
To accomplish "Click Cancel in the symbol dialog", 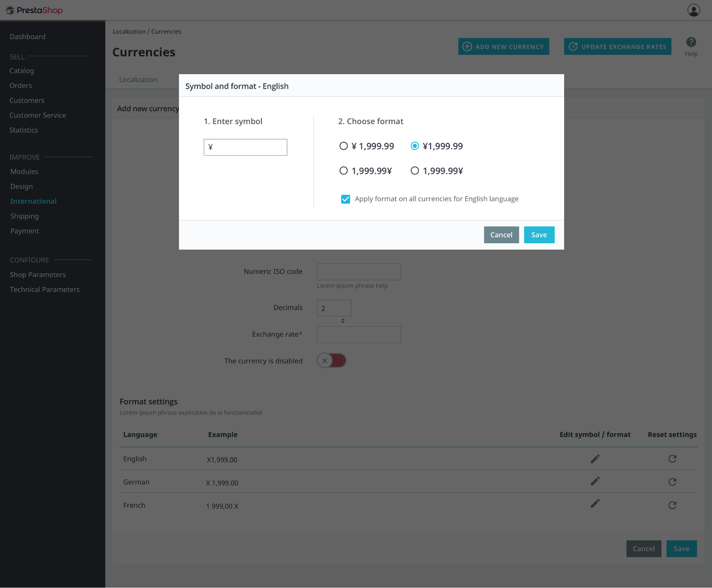I will (501, 235).
